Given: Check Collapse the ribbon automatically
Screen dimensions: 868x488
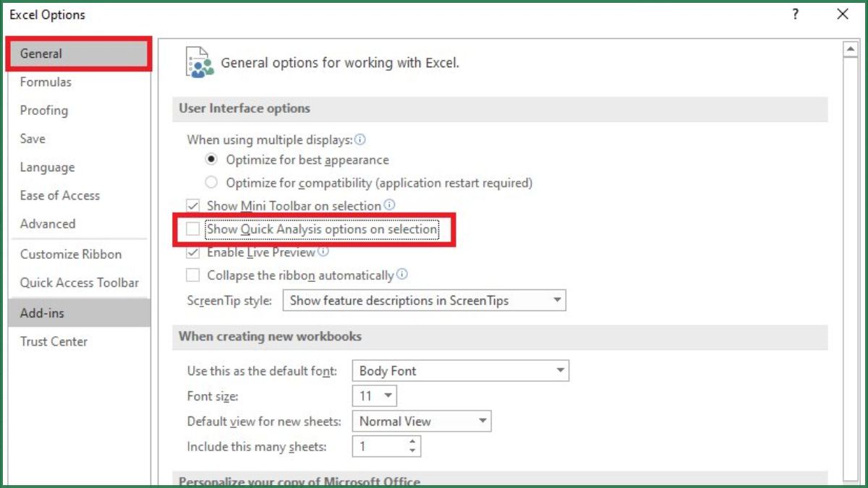Looking at the screenshot, I should (x=193, y=275).
